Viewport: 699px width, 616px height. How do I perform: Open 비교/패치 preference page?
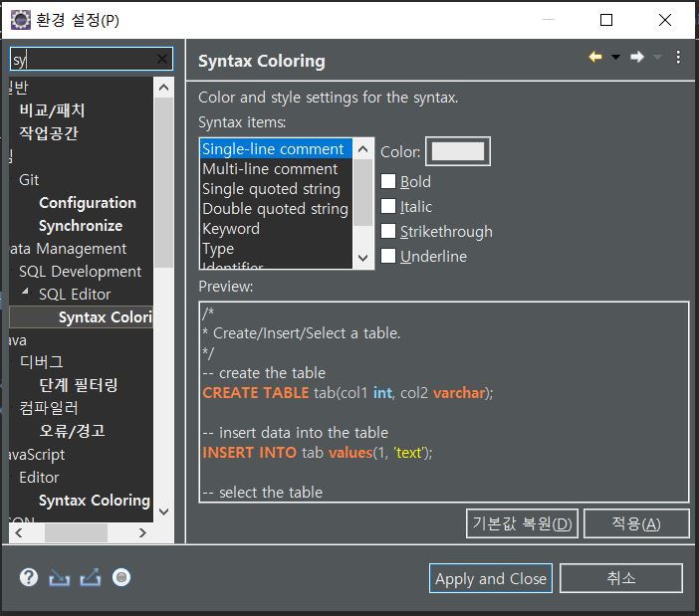[52, 110]
